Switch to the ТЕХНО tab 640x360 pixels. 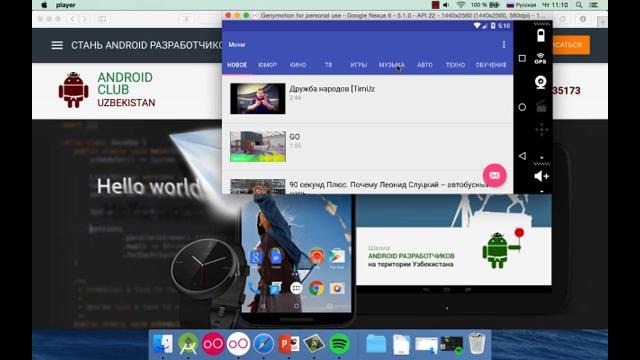(x=455, y=65)
